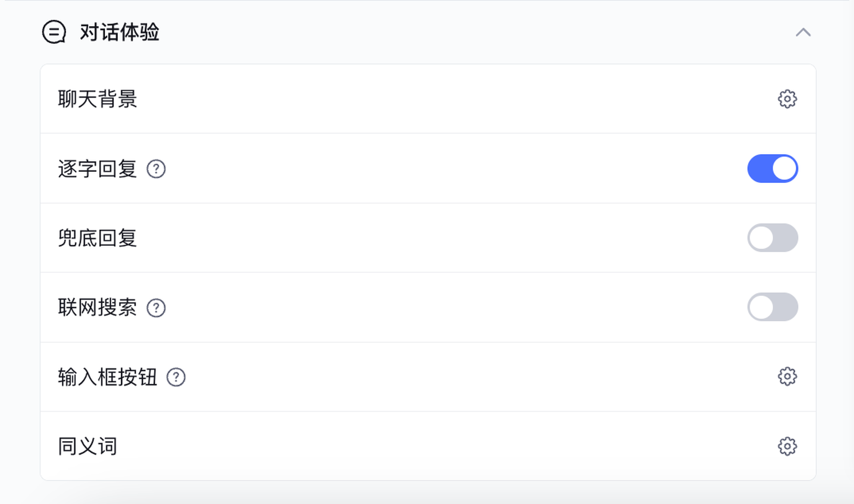Disable the 逐字回复 switch
854x504 pixels.
(772, 169)
